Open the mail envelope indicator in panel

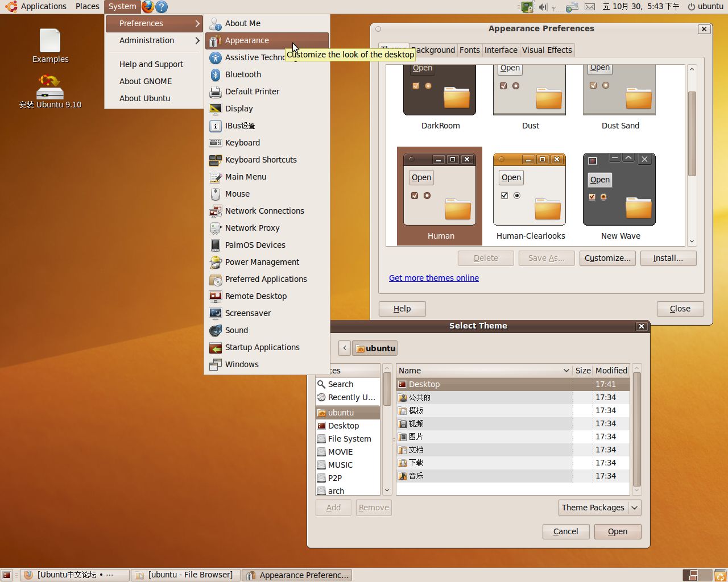590,7
